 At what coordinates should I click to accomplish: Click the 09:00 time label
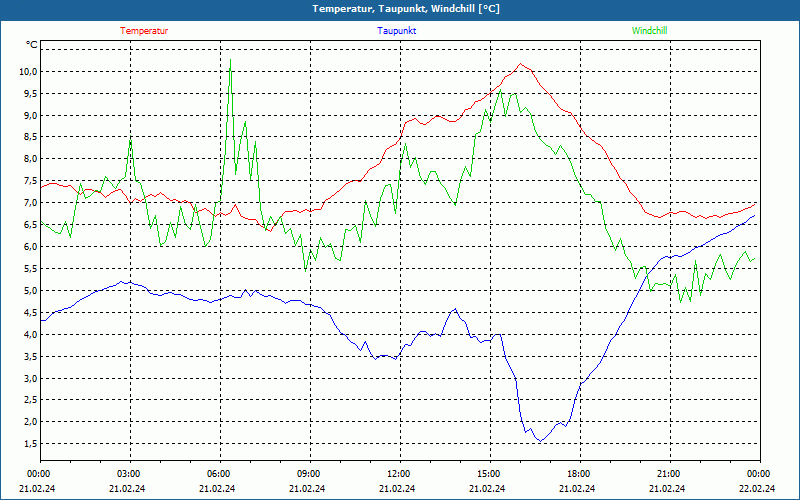pos(307,474)
